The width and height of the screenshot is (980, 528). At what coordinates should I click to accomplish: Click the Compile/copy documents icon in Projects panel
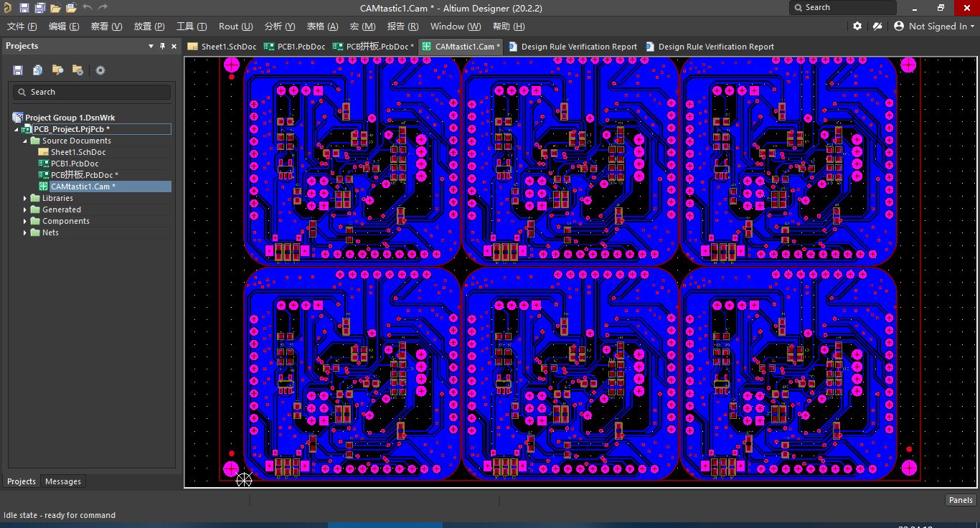[x=37, y=70]
